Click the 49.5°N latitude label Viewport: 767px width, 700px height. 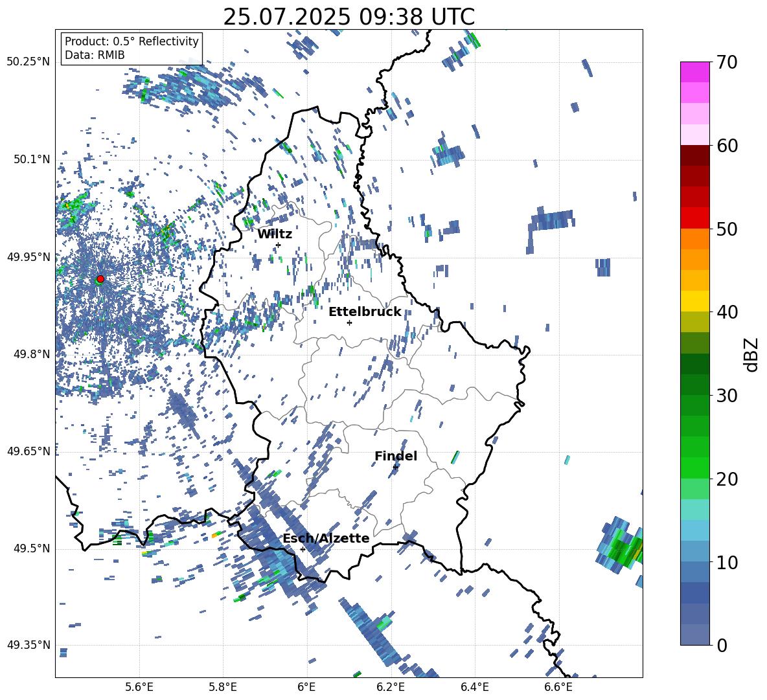(31, 548)
